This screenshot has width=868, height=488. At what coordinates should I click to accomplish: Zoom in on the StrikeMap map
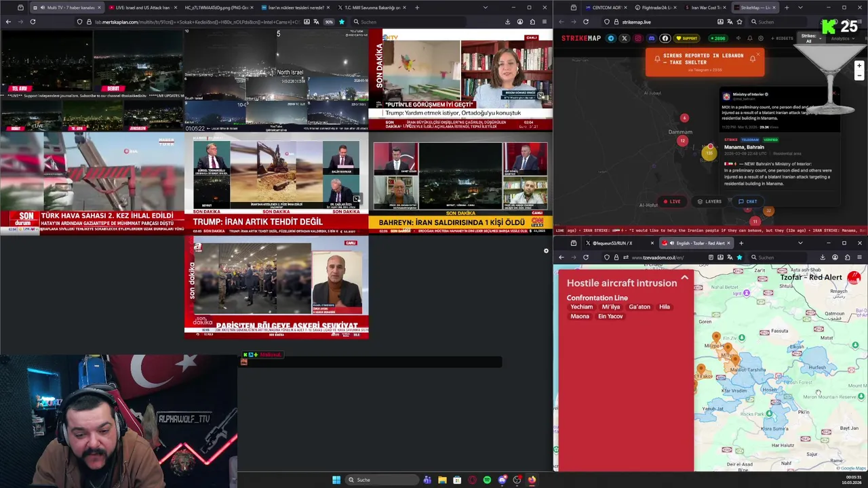coord(859,66)
